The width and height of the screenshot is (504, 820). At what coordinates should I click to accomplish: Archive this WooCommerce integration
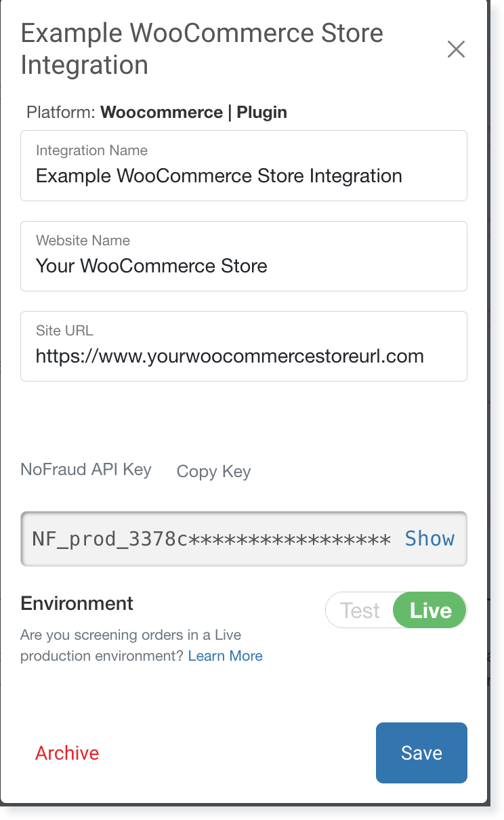coord(66,752)
